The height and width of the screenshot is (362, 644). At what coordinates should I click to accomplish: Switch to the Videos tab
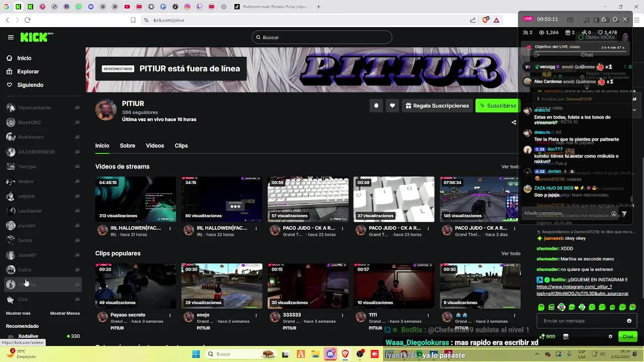pos(155,146)
